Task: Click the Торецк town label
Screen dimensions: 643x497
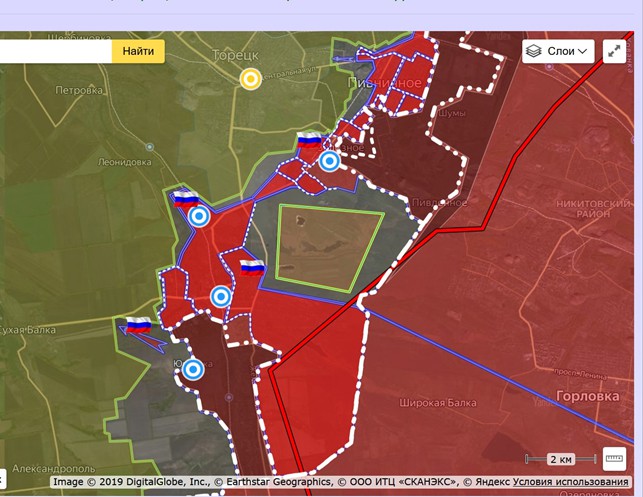Action: point(236,55)
